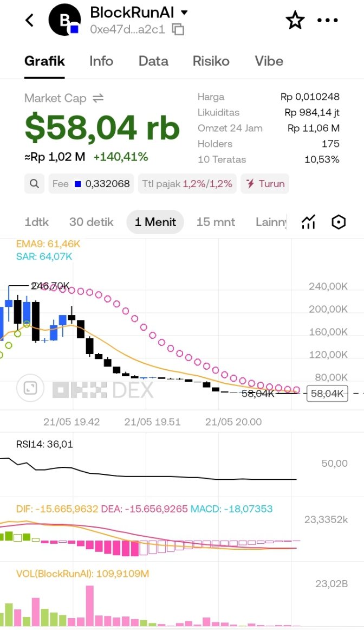Select the Grafik tab

[44, 61]
